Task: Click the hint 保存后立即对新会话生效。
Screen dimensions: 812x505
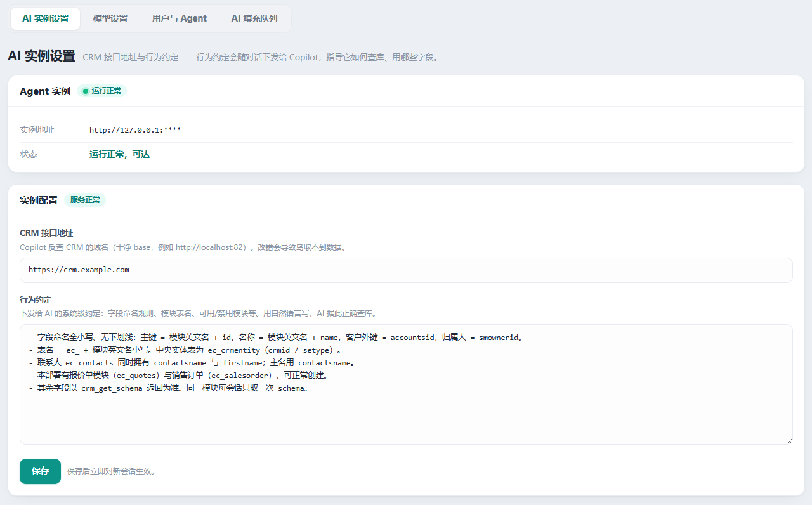Action: pyautogui.click(x=112, y=471)
